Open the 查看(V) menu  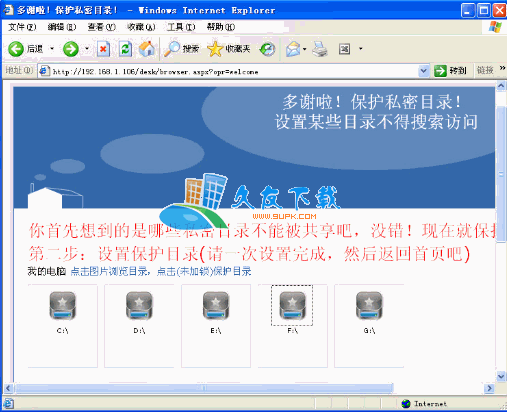(102, 27)
